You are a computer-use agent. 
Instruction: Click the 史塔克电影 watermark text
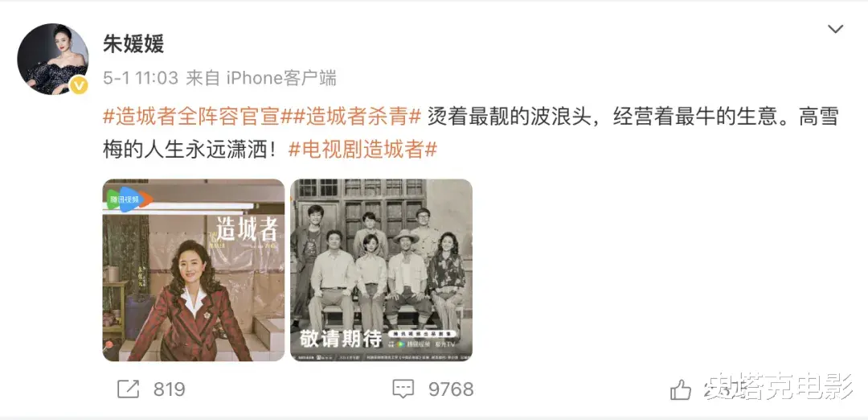click(782, 385)
